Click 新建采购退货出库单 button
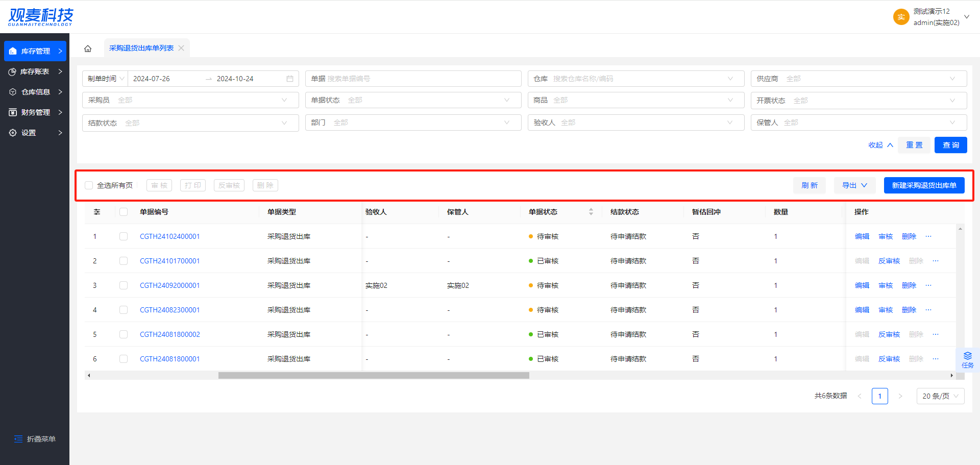 [924, 185]
